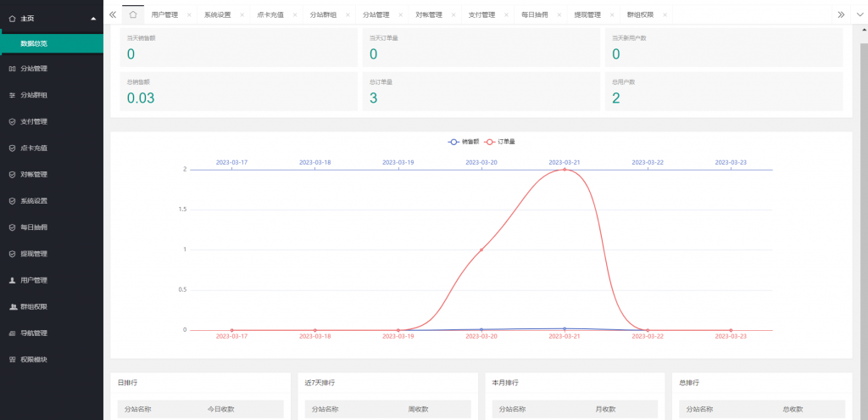The width and height of the screenshot is (868, 420).
Task: Click the shield icon beside sidebar 每日抽佣
Action: [12, 227]
